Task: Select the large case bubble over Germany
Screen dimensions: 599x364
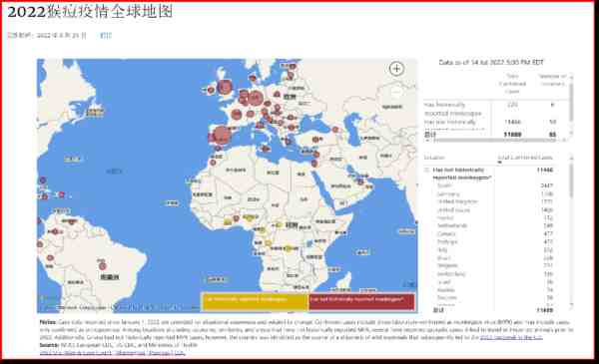Action: tap(256, 98)
